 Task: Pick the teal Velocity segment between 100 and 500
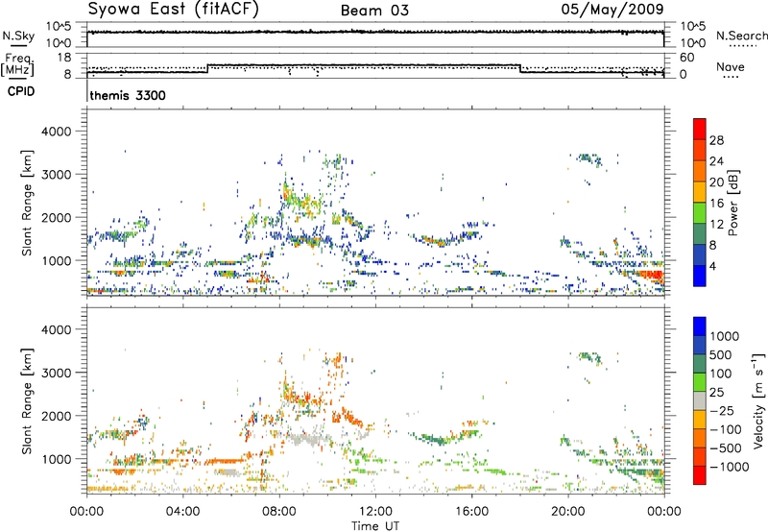click(700, 364)
